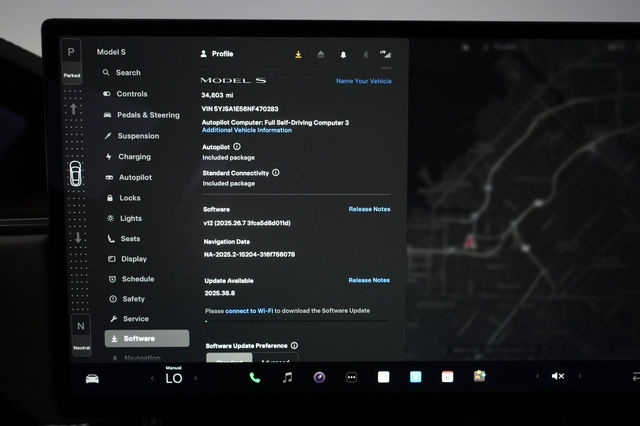Open the all apps three-dot launcher
The width and height of the screenshot is (640, 426).
[351, 377]
